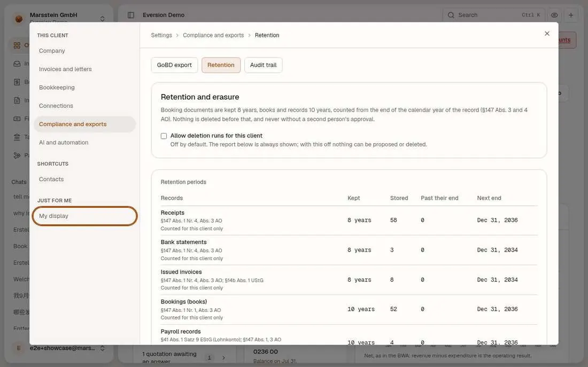The width and height of the screenshot is (588, 367).
Task: Click the Retention and erasure heading
Action: pyautogui.click(x=200, y=97)
